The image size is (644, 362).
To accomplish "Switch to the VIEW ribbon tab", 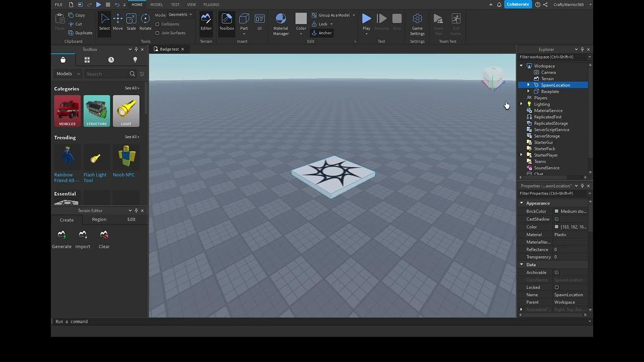I will (192, 5).
